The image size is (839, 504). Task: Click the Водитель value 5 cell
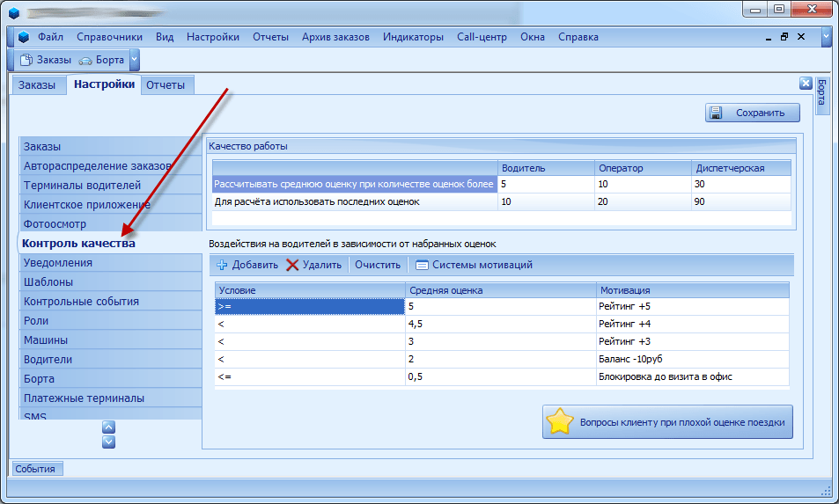(x=546, y=184)
